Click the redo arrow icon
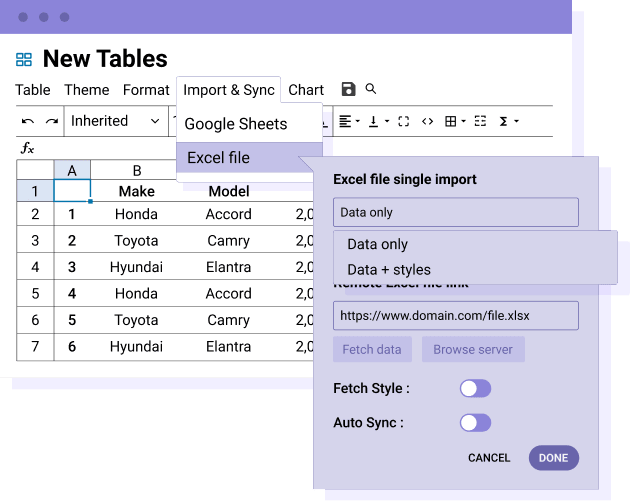This screenshot has height=501, width=630. click(x=51, y=121)
